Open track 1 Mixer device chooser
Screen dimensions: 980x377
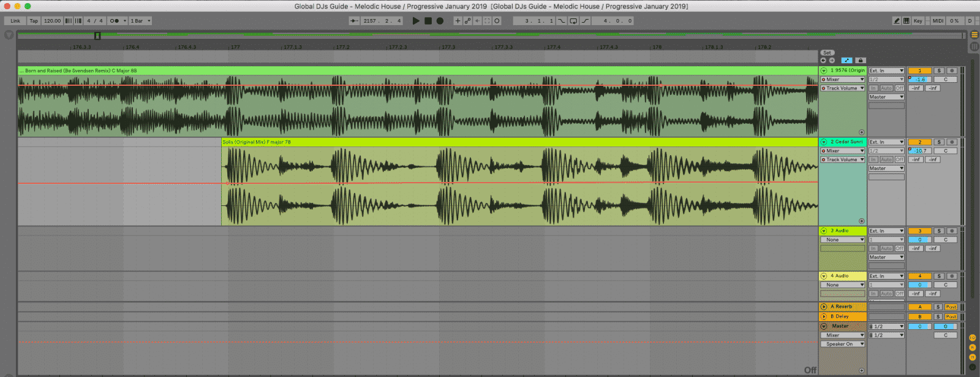pyautogui.click(x=843, y=80)
